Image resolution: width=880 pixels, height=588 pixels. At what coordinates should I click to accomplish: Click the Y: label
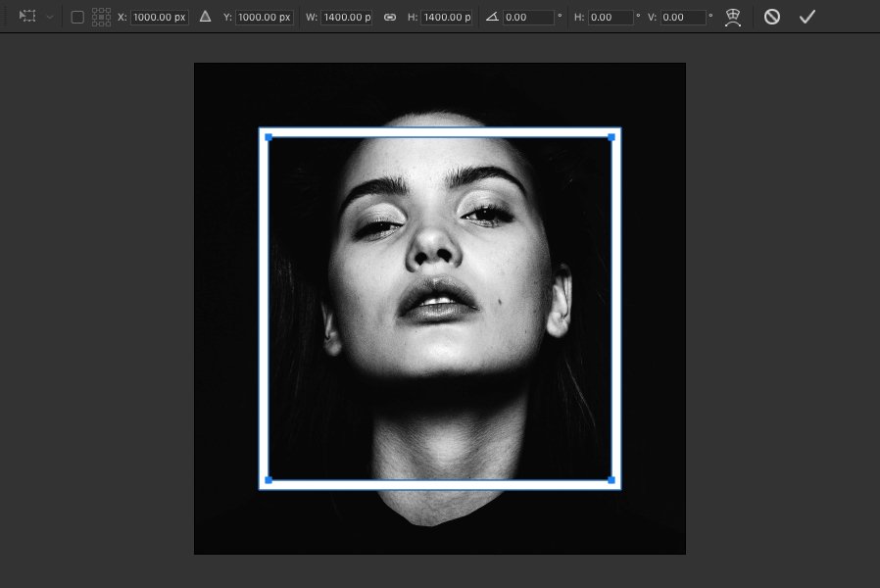pos(227,18)
